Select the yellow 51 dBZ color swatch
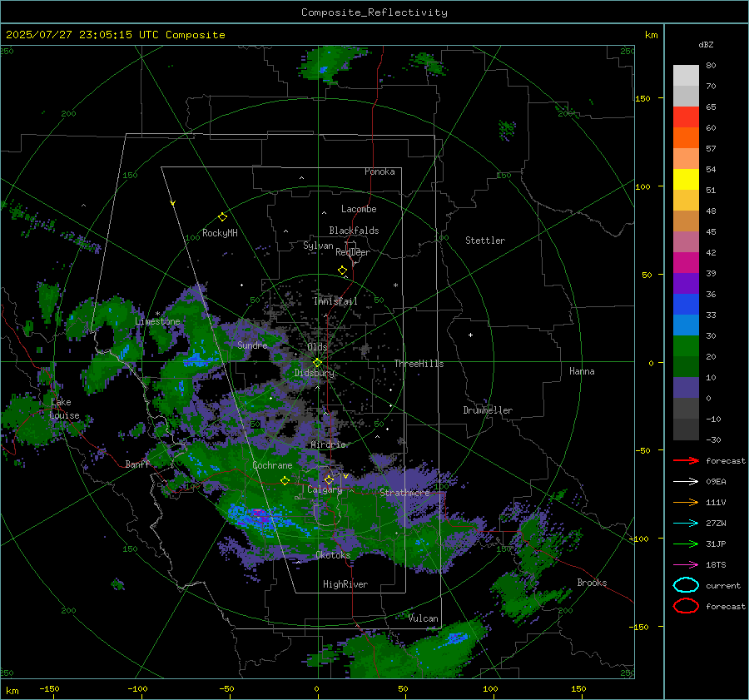The width and height of the screenshot is (749, 700). click(x=686, y=180)
